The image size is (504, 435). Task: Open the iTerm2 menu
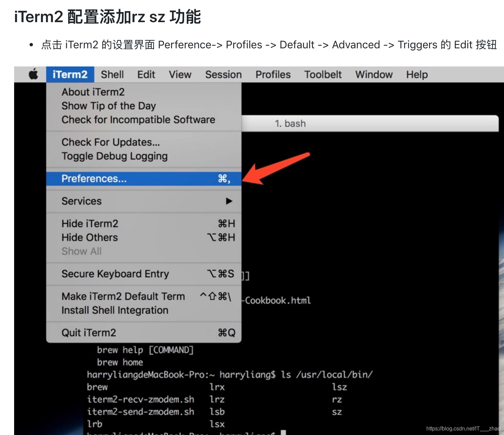70,75
